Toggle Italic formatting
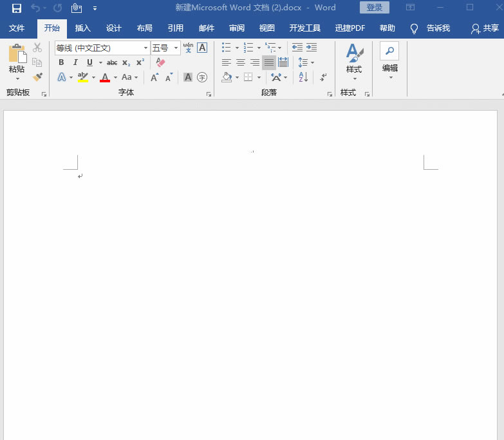Viewport: 504px width, 440px height. (75, 62)
